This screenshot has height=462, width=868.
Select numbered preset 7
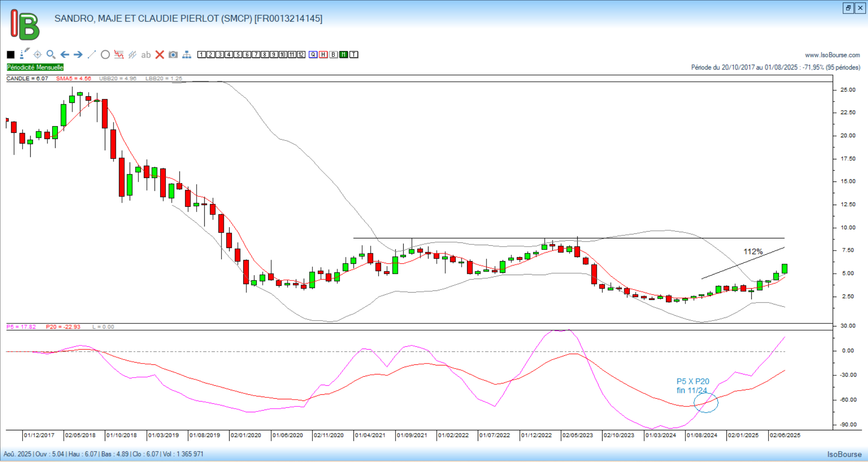pyautogui.click(x=256, y=55)
